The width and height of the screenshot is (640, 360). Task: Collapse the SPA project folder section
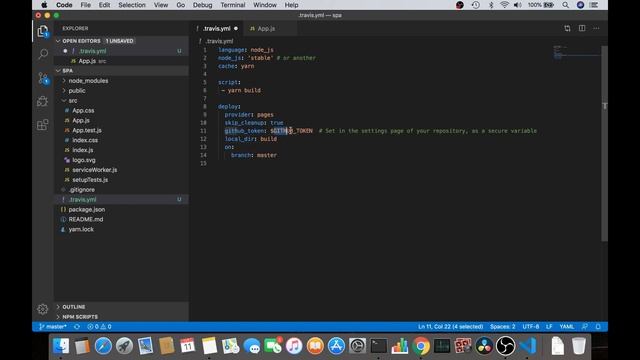pos(122,71)
